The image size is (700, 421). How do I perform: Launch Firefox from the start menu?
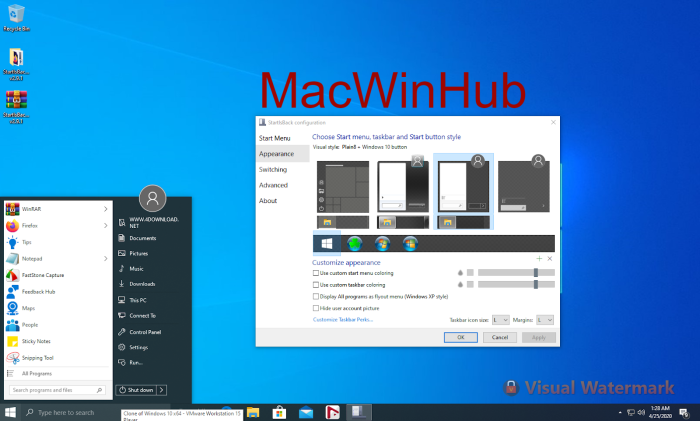(57, 225)
